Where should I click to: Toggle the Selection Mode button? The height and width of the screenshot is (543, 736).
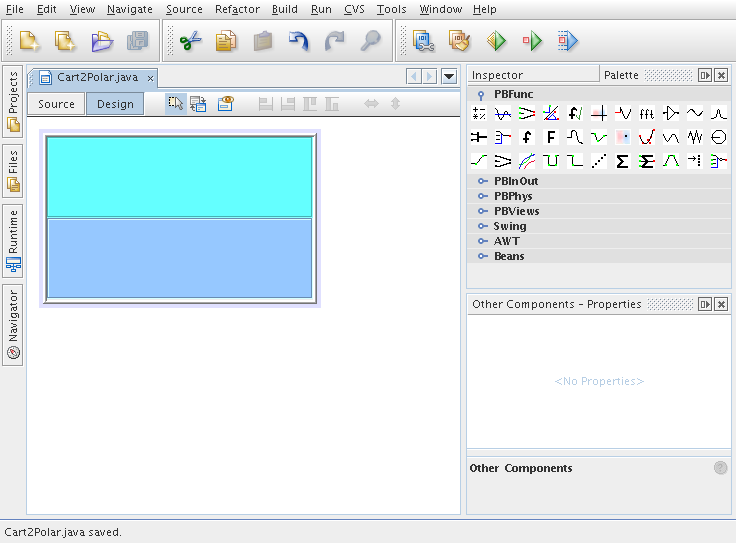[176, 104]
